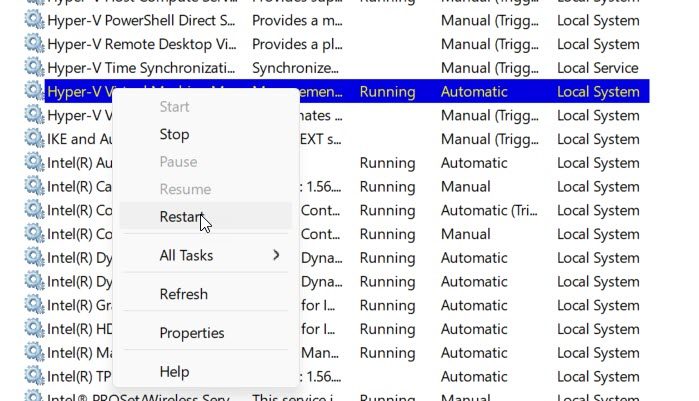The width and height of the screenshot is (699, 401).
Task: Select Refresh in the context menu
Action: (183, 294)
